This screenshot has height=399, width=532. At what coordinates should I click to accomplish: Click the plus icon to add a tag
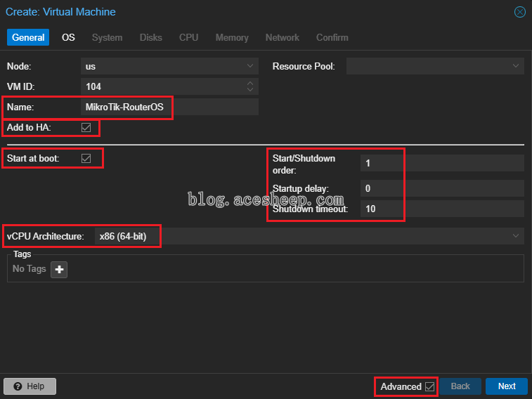tap(59, 270)
